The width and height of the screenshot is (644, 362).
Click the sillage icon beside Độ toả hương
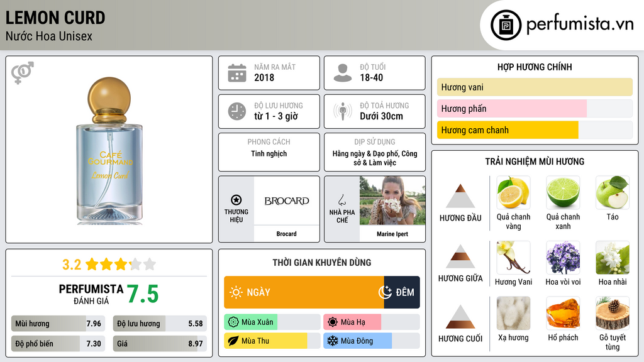tap(343, 111)
